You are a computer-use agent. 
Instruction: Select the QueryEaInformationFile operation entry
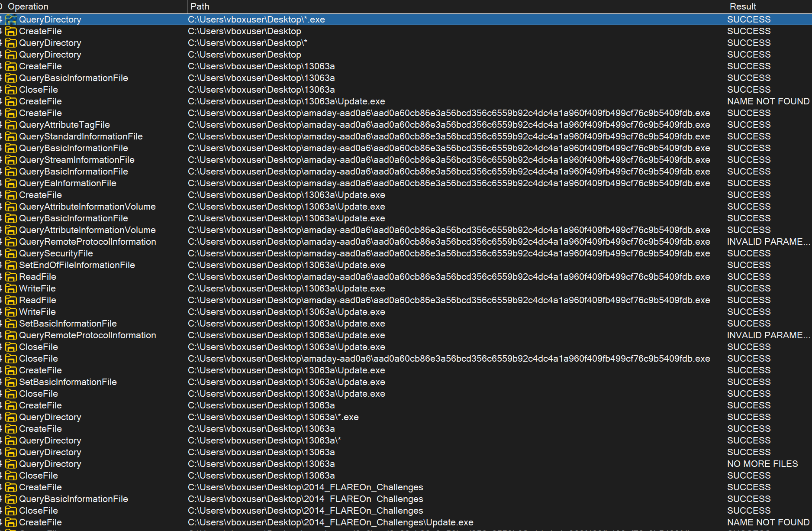68,183
